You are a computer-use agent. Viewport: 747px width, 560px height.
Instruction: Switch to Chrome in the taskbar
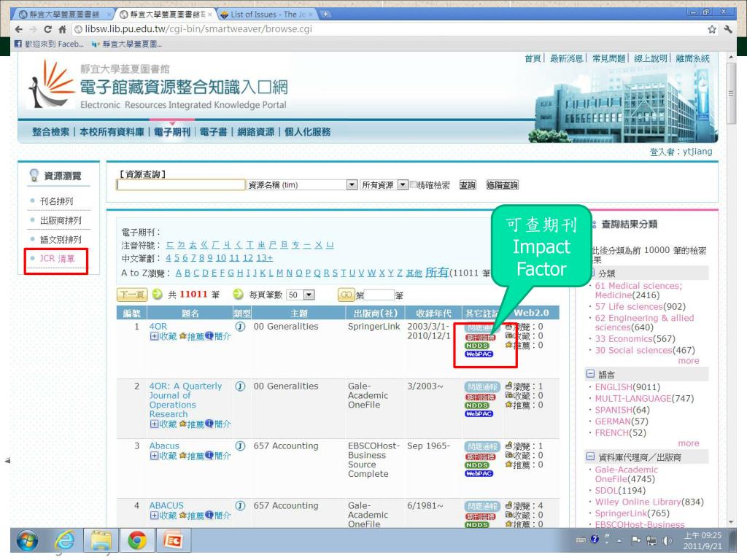point(136,541)
